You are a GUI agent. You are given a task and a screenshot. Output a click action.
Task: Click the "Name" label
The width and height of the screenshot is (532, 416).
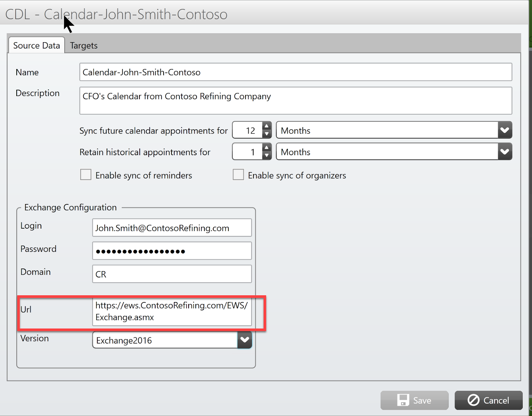[x=27, y=72]
